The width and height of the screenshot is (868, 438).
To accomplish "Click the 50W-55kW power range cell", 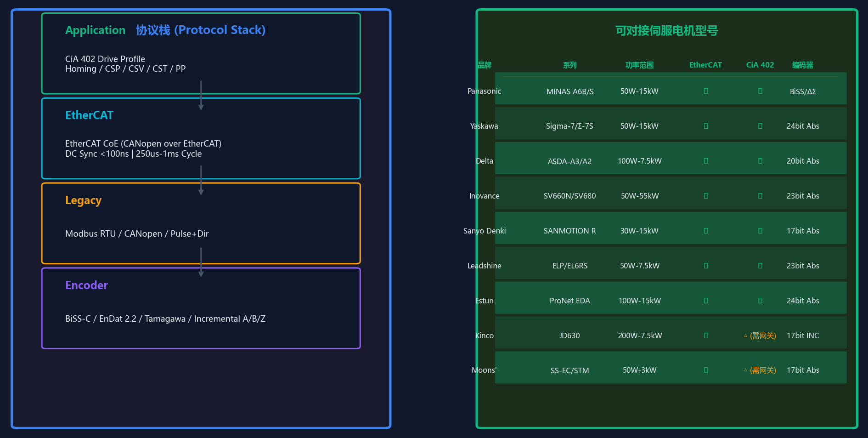I will [640, 196].
